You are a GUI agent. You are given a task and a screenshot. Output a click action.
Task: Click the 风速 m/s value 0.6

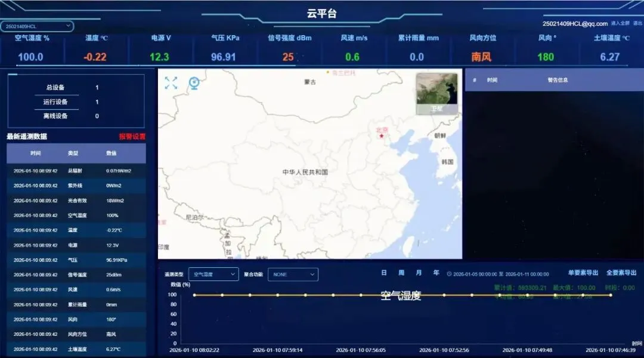pos(352,57)
